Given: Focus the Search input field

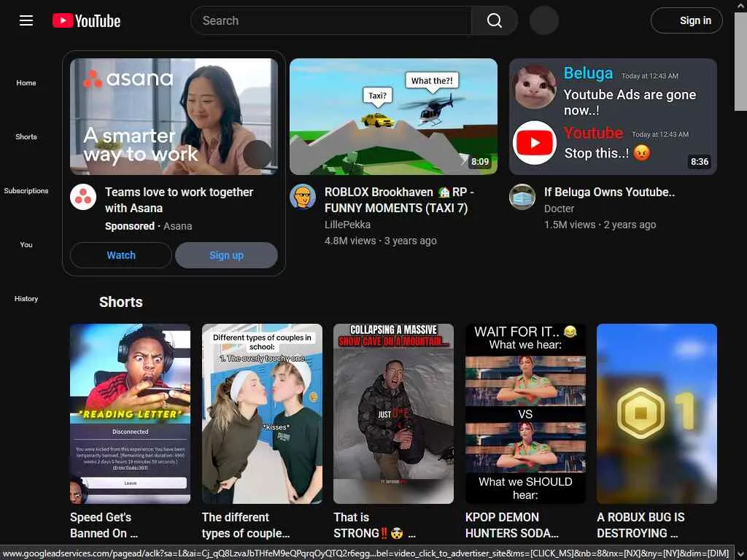Looking at the screenshot, I should click(331, 20).
